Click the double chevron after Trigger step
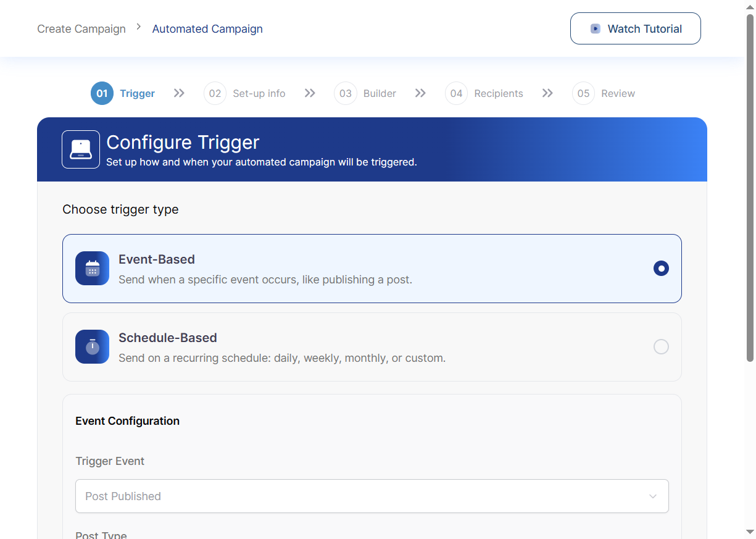The width and height of the screenshot is (756, 539). point(179,93)
